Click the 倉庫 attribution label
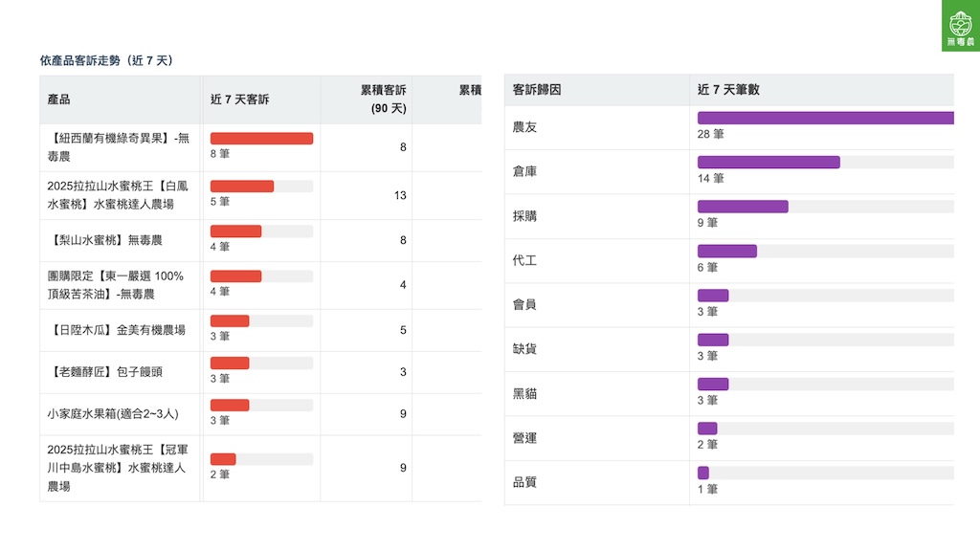 [x=524, y=171]
